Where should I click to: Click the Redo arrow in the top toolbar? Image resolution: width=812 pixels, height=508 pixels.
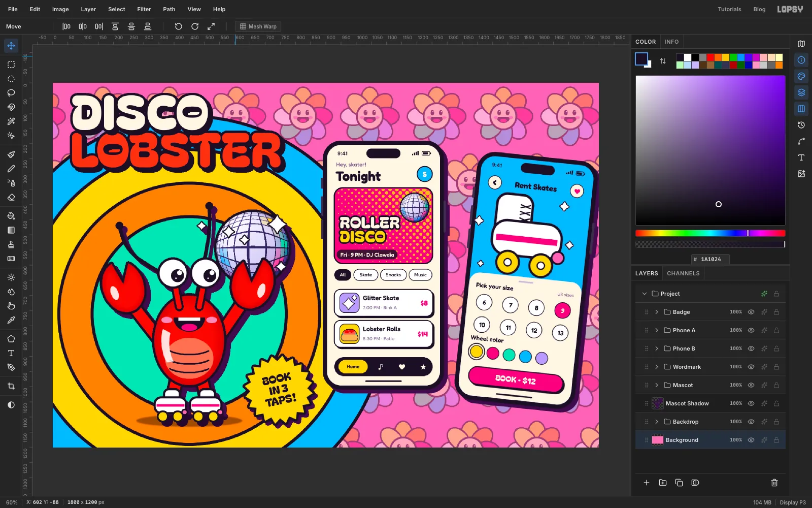click(195, 26)
